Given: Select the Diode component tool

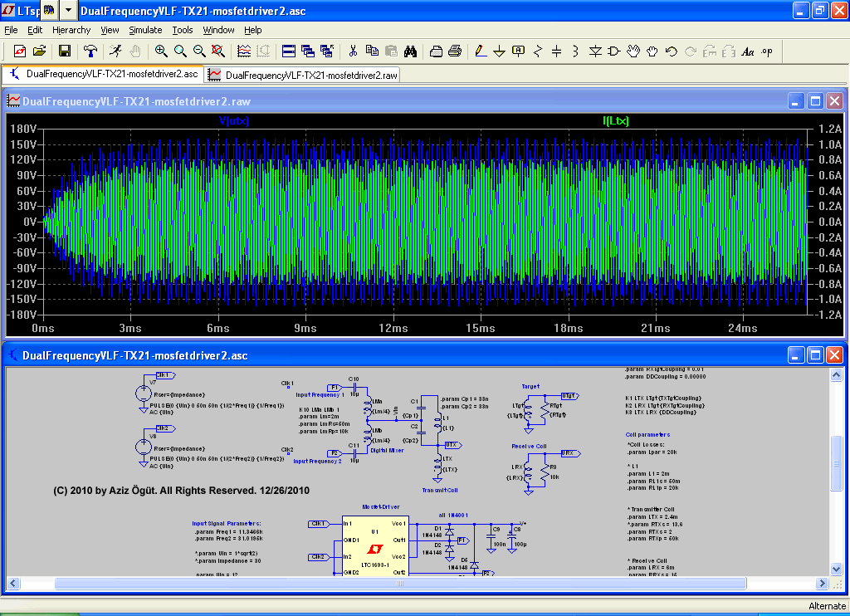Looking at the screenshot, I should pyautogui.click(x=595, y=51).
